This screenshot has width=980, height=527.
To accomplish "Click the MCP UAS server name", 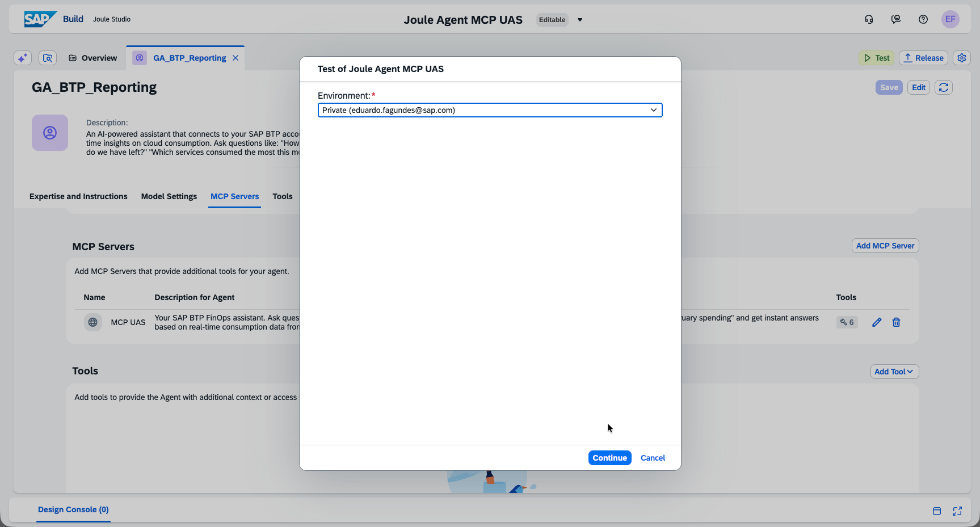I will pos(128,322).
